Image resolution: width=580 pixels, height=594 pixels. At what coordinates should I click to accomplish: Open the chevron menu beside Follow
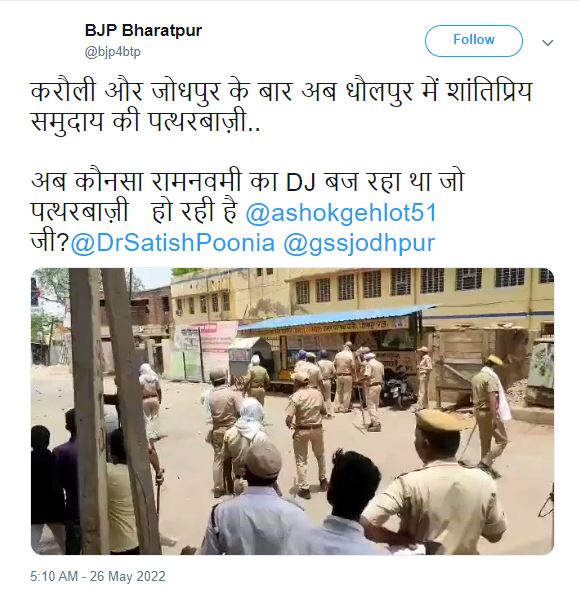pos(547,43)
